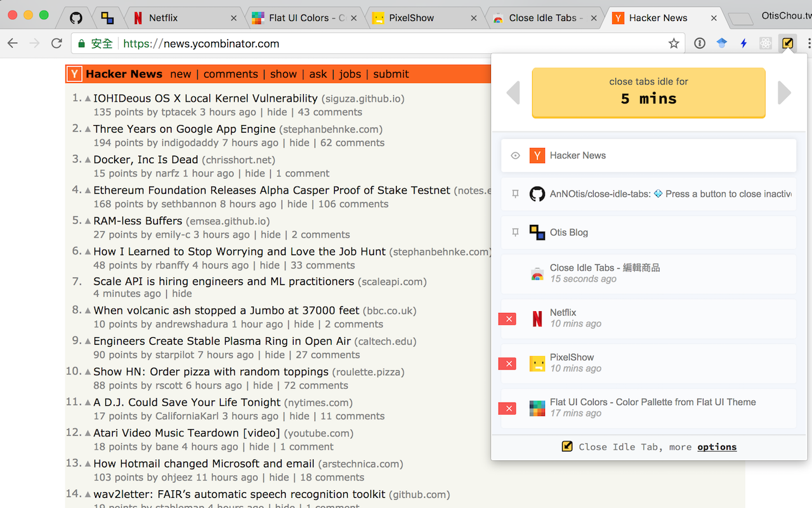Bookmark the page with the star icon
This screenshot has width=812, height=508.
coord(674,43)
